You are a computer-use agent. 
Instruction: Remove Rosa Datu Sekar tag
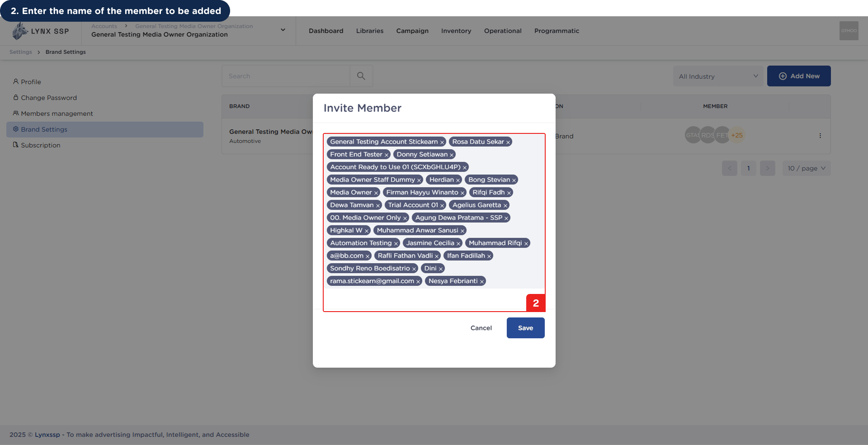click(508, 142)
